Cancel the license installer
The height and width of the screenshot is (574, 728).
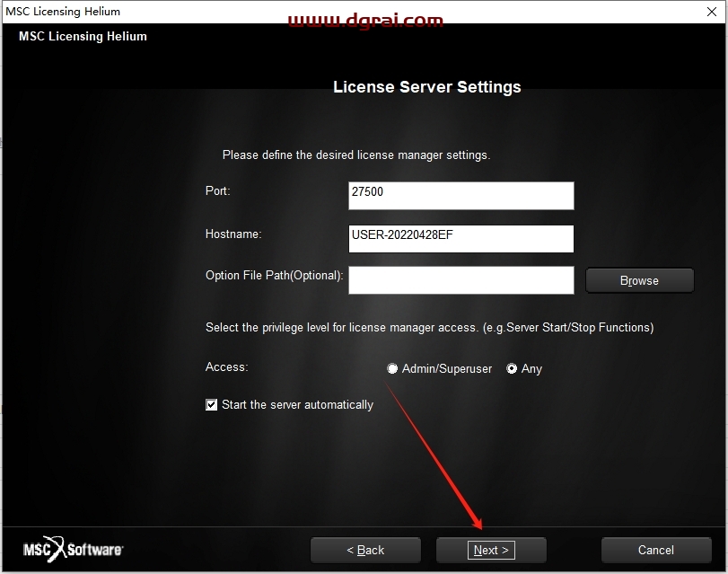655,551
